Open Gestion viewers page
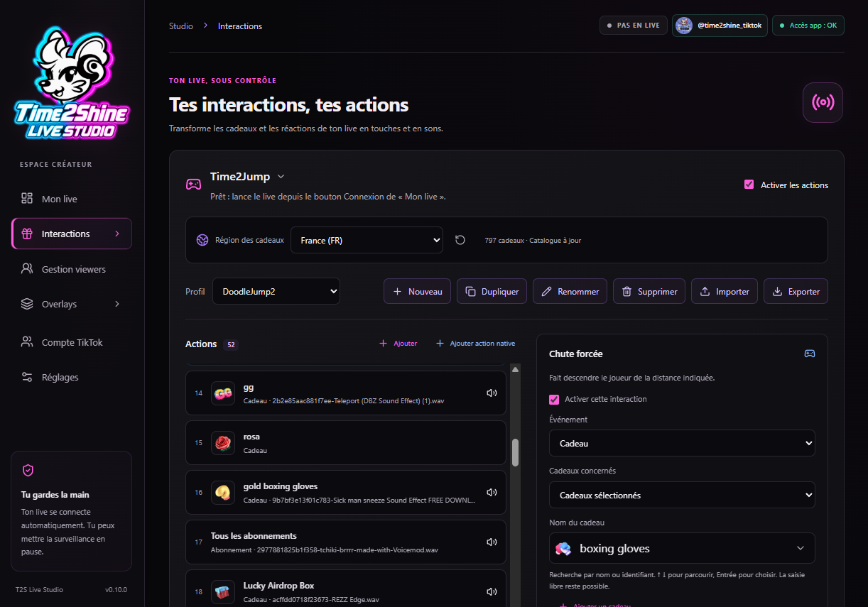 [72, 269]
